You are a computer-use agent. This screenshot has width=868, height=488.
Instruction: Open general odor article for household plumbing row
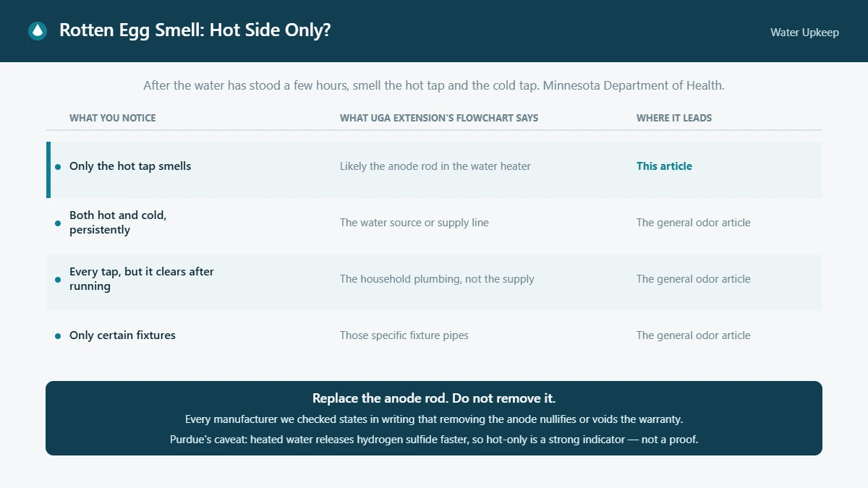pos(694,279)
